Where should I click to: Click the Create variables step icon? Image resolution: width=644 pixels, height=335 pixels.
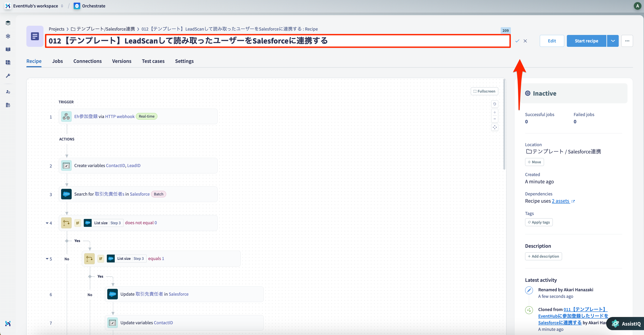(66, 166)
